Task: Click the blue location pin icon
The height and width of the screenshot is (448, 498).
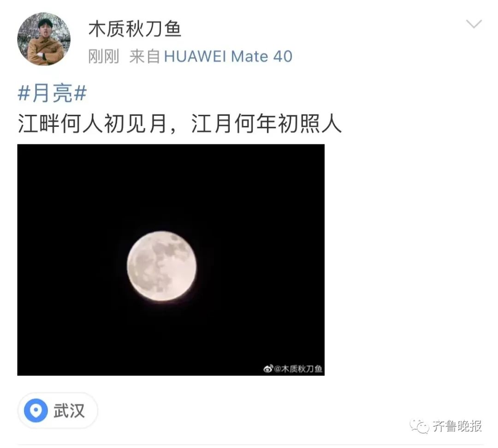Action: (36, 410)
